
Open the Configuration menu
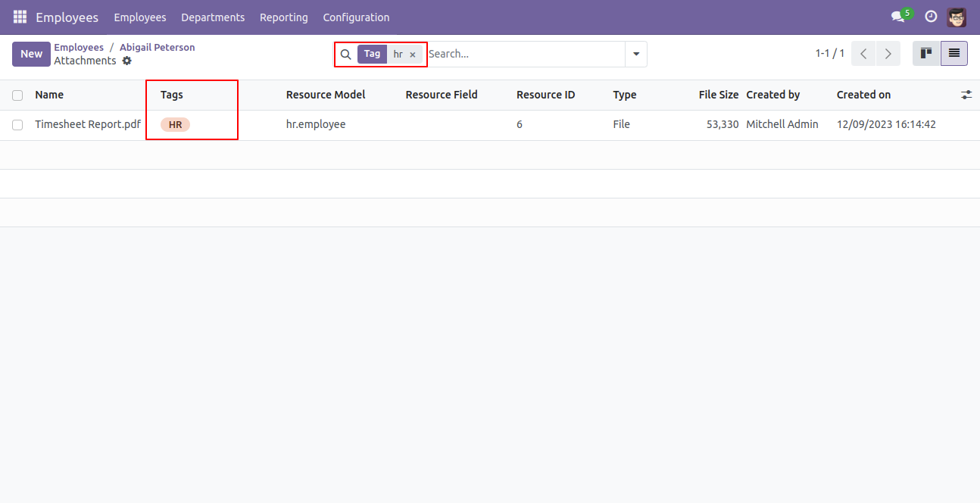pyautogui.click(x=356, y=17)
